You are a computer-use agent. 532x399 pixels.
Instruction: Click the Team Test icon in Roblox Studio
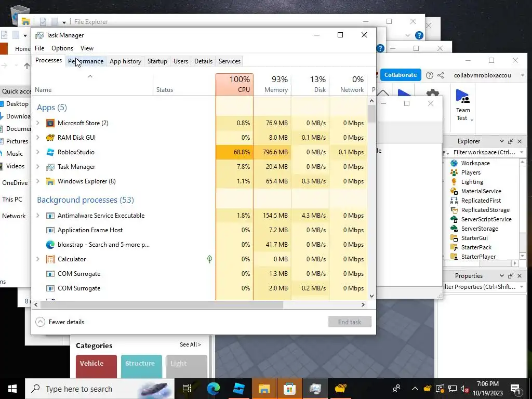(x=463, y=96)
